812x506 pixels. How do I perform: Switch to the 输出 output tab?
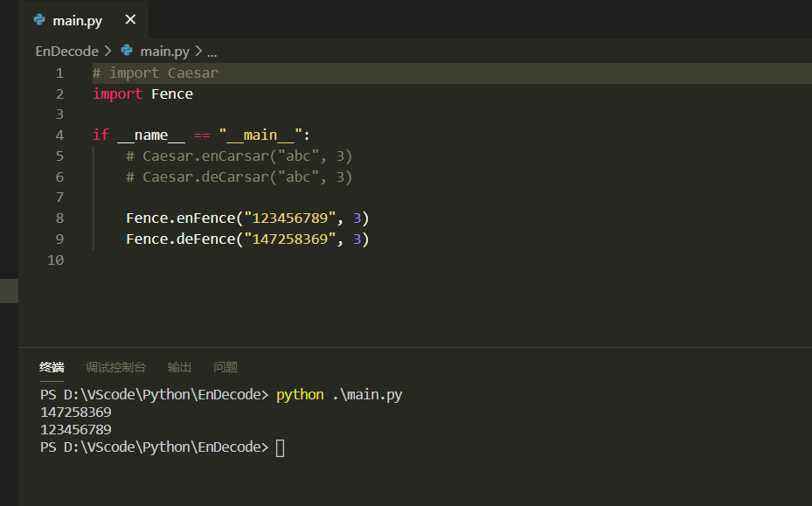click(x=180, y=367)
